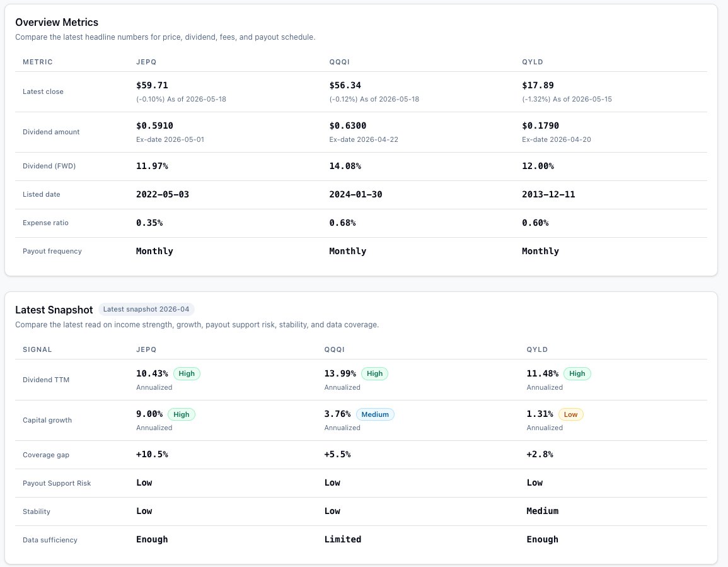Click High badge next to 9.00%

181,414
